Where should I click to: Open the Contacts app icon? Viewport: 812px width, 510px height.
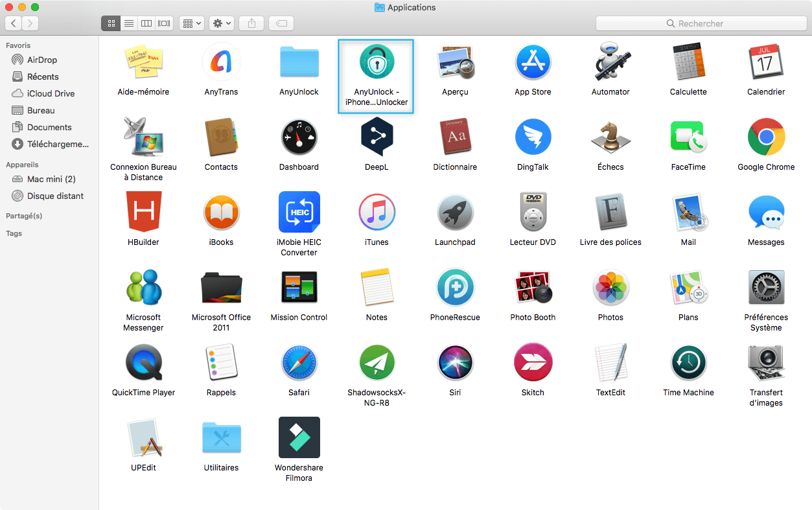coord(221,137)
